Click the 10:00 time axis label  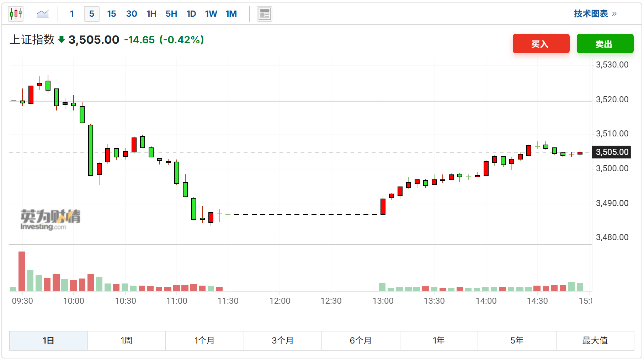(74, 301)
